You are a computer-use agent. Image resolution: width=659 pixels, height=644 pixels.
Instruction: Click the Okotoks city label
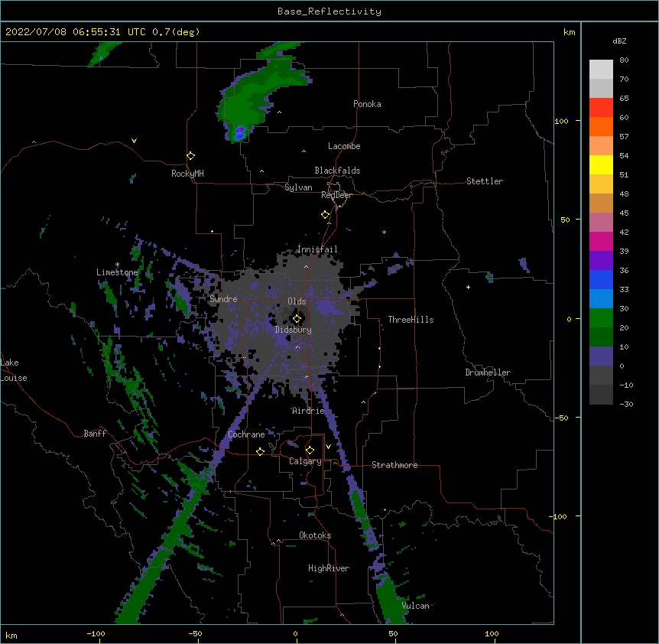[x=315, y=535]
